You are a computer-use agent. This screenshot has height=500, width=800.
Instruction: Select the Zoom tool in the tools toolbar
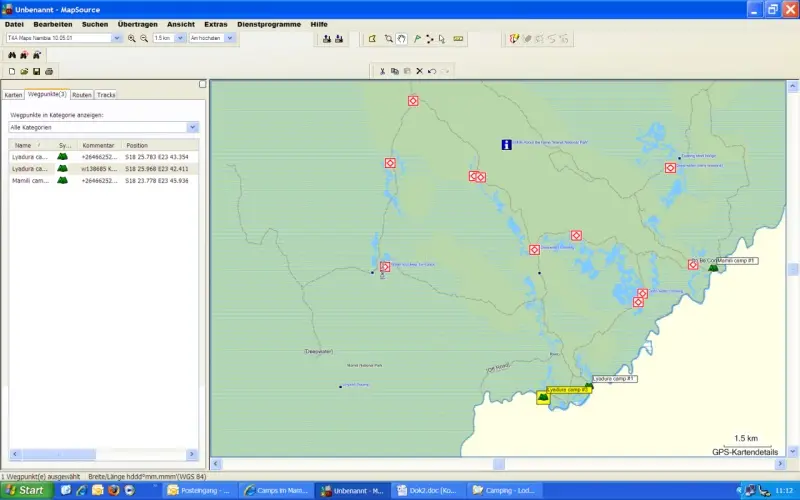coord(389,39)
